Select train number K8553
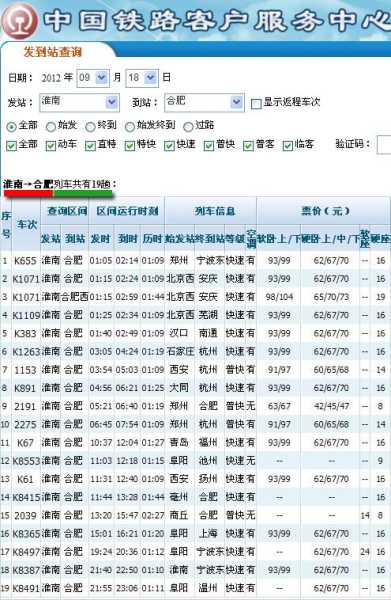 point(26,461)
